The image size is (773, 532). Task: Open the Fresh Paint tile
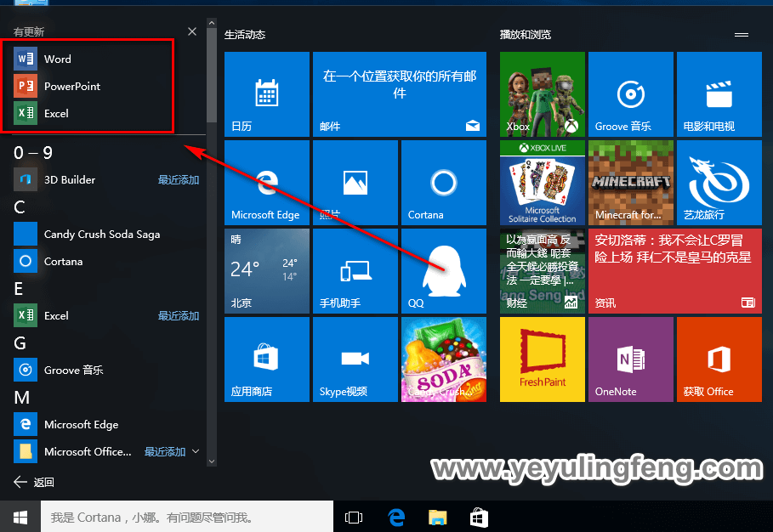click(543, 359)
